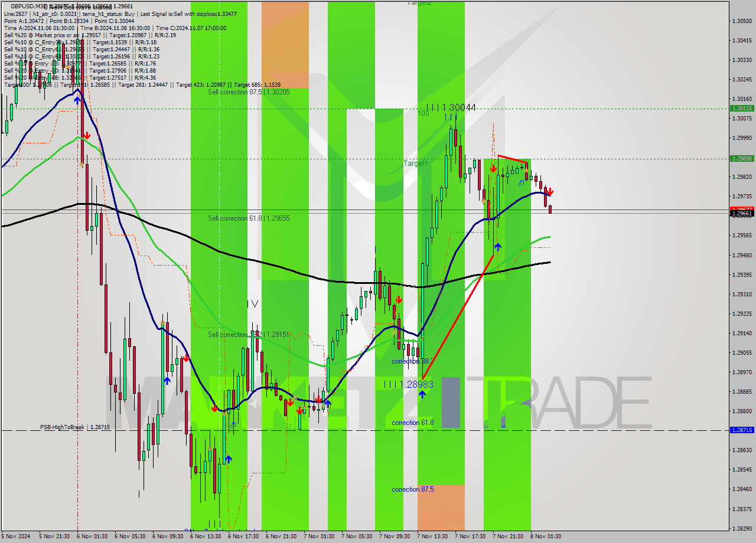The image size is (756, 543).
Task: Click the green 1.29898 price tag
Action: click(x=741, y=159)
